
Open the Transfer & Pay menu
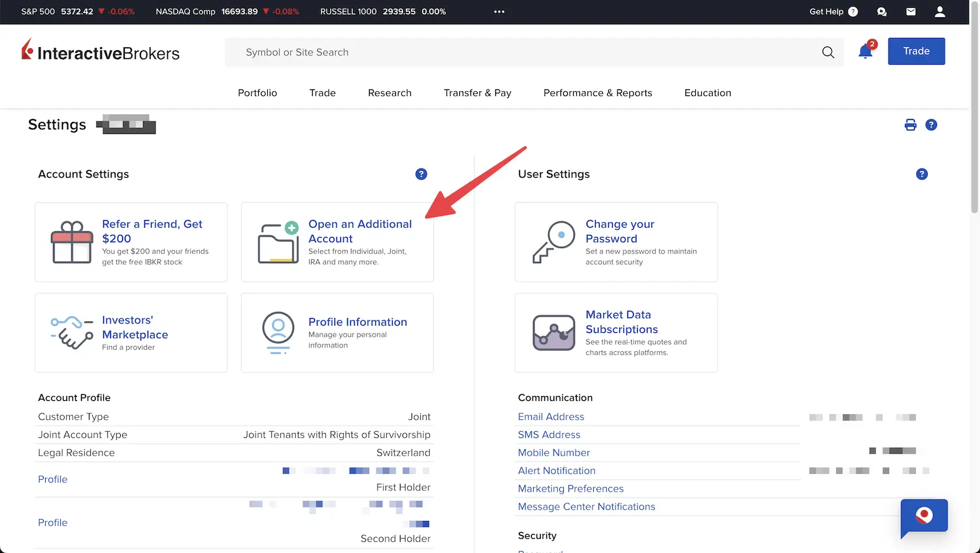click(x=478, y=93)
